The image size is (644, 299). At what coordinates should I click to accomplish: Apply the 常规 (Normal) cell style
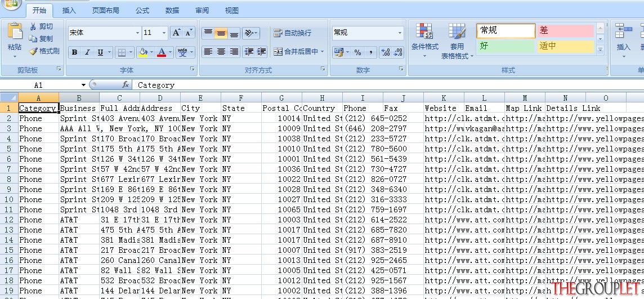pos(506,30)
